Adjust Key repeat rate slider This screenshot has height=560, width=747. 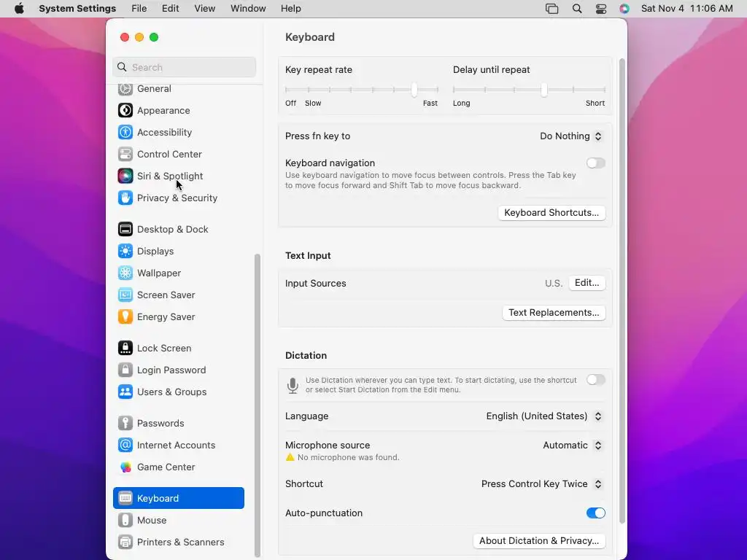pos(362,90)
